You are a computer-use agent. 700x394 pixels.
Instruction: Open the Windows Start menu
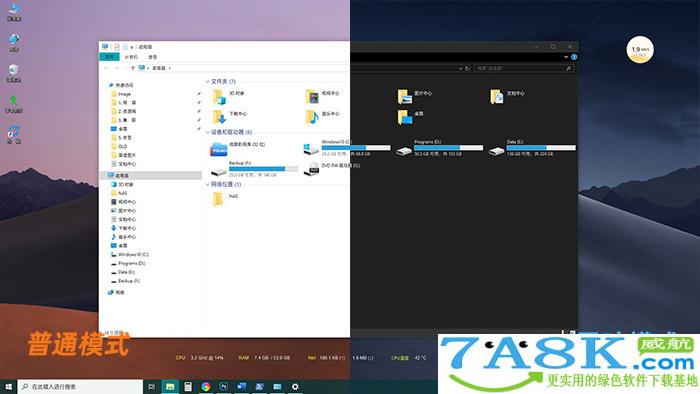[8, 386]
